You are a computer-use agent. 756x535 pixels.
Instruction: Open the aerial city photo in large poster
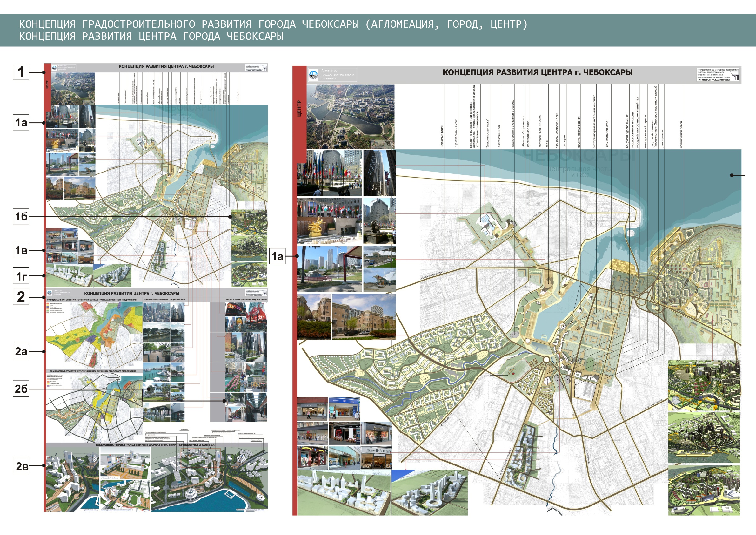click(350, 116)
